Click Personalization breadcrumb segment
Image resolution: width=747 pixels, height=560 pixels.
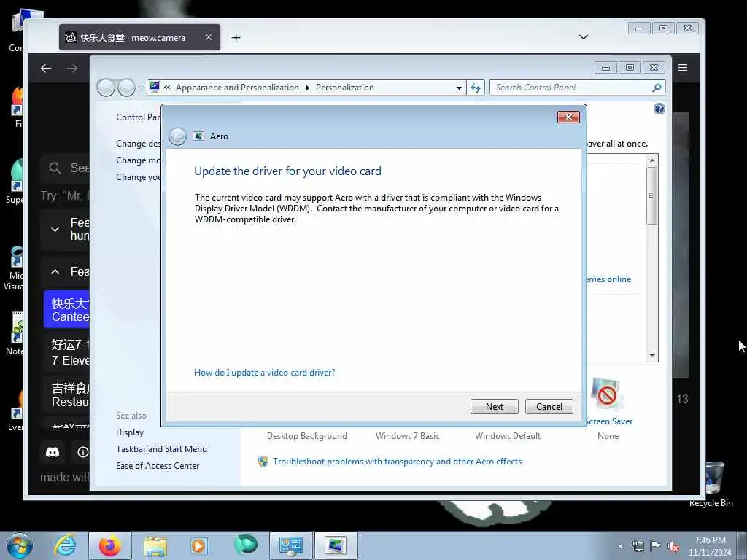click(345, 87)
